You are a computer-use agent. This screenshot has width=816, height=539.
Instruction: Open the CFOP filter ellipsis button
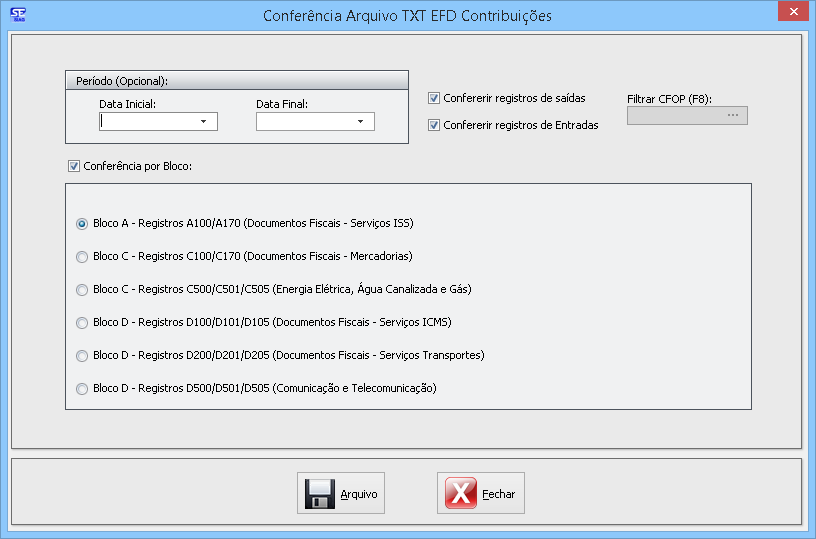tap(732, 116)
